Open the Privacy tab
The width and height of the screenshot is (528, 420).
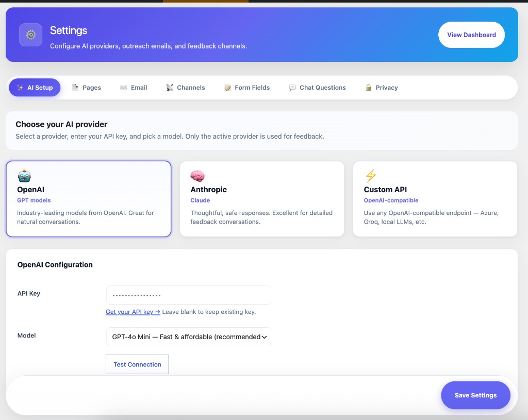pos(382,88)
